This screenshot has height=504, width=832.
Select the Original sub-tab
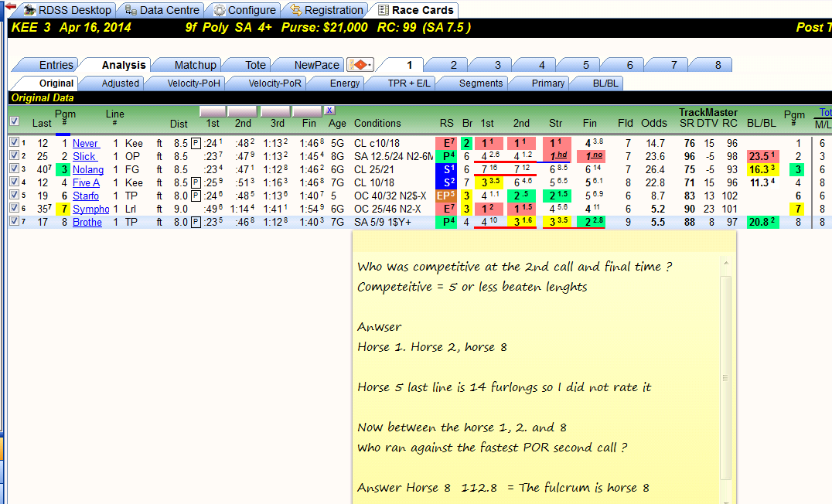[56, 83]
